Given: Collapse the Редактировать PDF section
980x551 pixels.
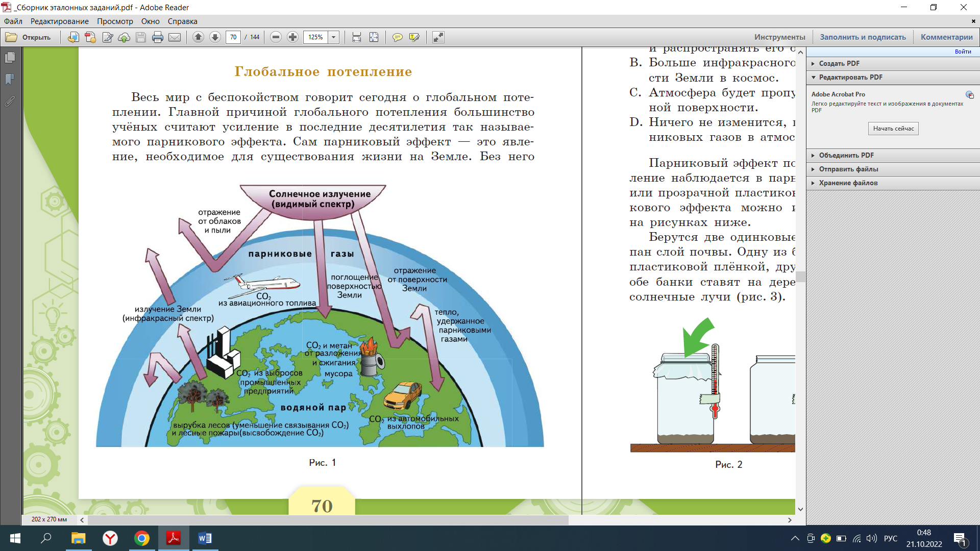Looking at the screenshot, I should [x=893, y=77].
